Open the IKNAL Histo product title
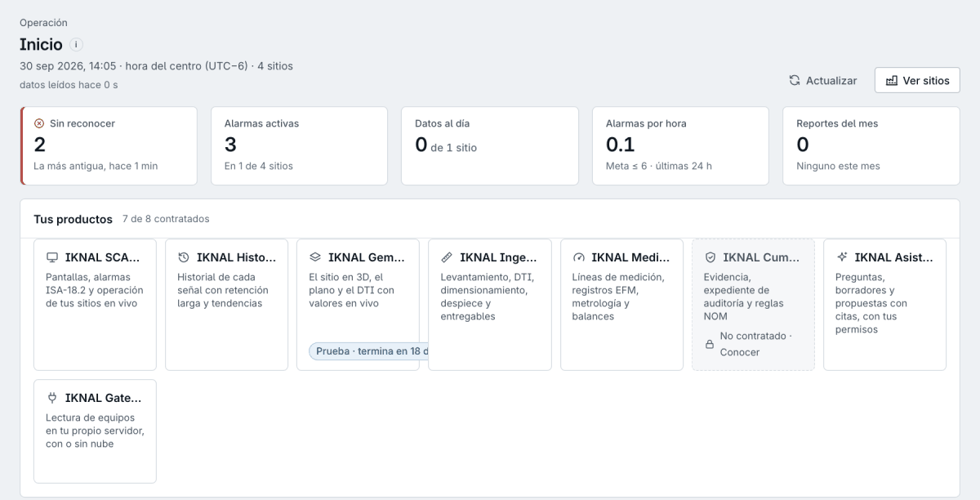 point(234,257)
